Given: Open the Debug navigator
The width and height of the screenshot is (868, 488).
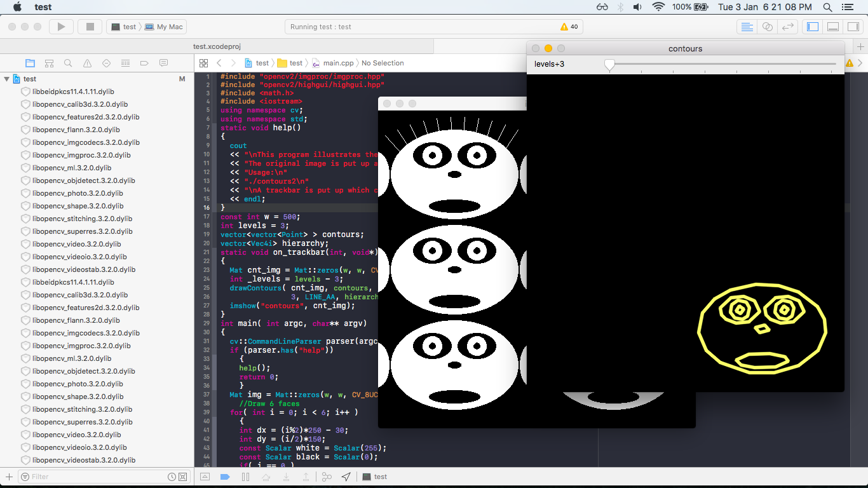Looking at the screenshot, I should [125, 63].
